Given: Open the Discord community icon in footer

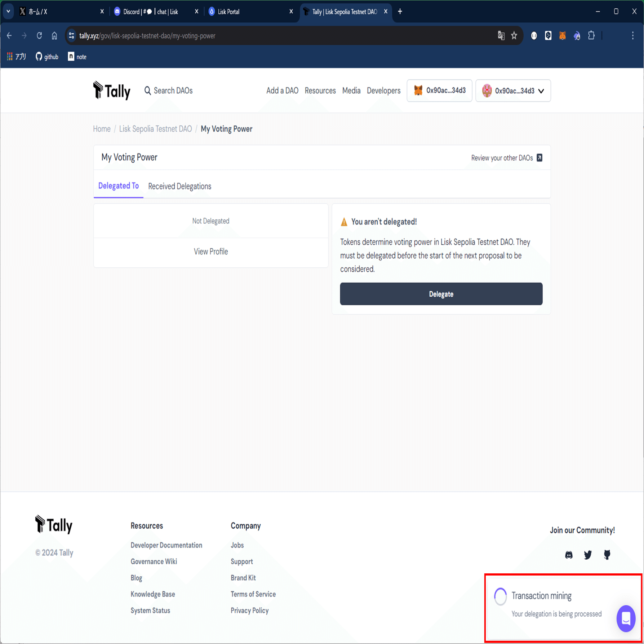Looking at the screenshot, I should click(569, 555).
